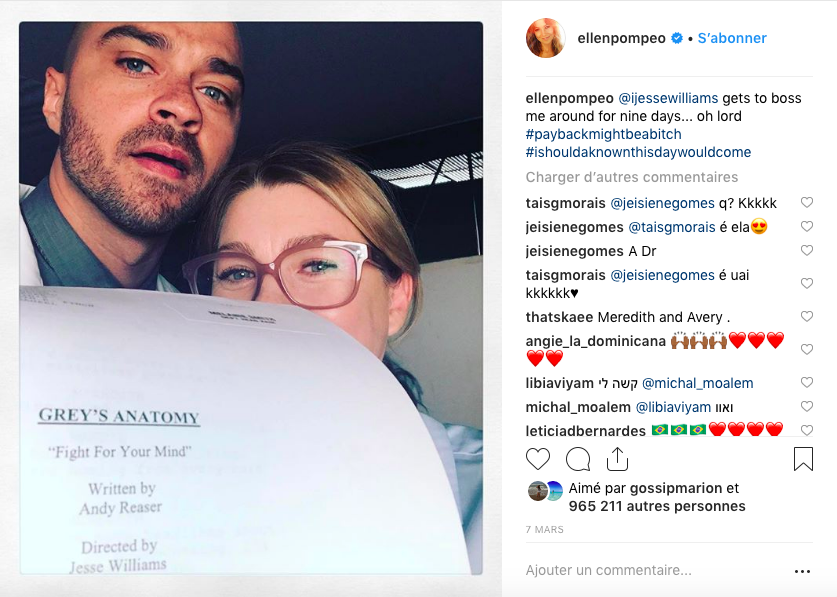This screenshot has width=837, height=597.
Task: Open the Grey's Anatomy script photo
Action: tap(251, 298)
